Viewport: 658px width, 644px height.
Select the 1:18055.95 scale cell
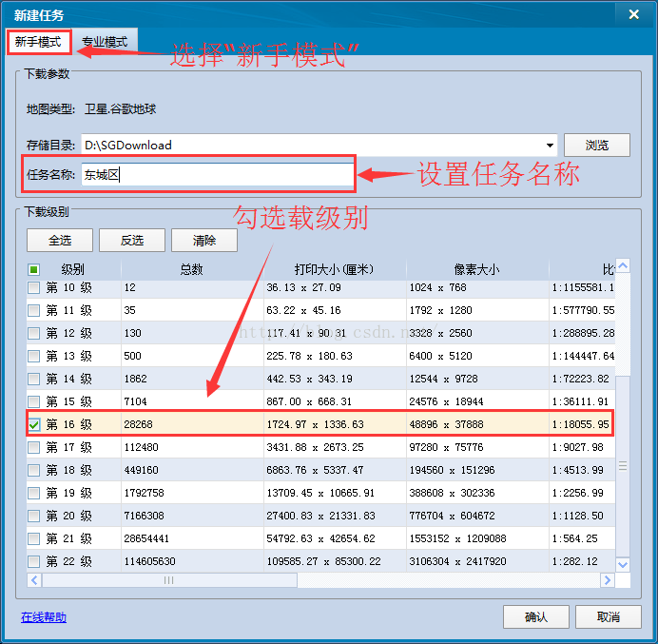coord(582,424)
